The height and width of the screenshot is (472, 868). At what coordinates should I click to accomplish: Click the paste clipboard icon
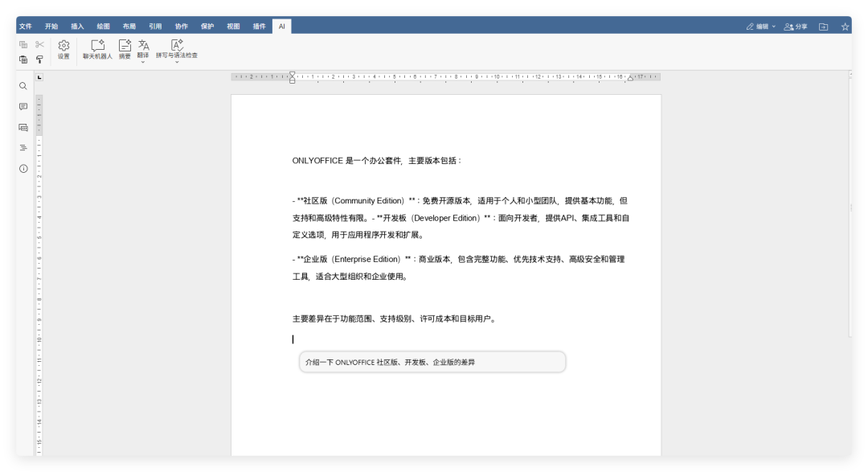(x=23, y=60)
